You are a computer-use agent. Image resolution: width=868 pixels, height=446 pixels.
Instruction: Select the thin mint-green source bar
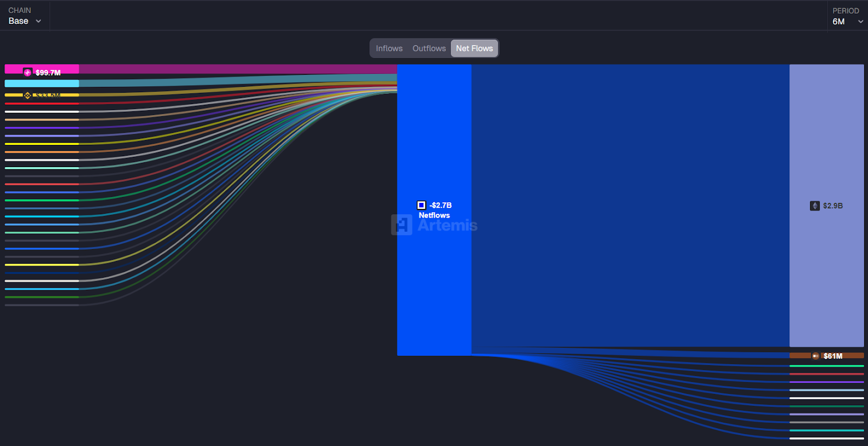click(x=42, y=168)
